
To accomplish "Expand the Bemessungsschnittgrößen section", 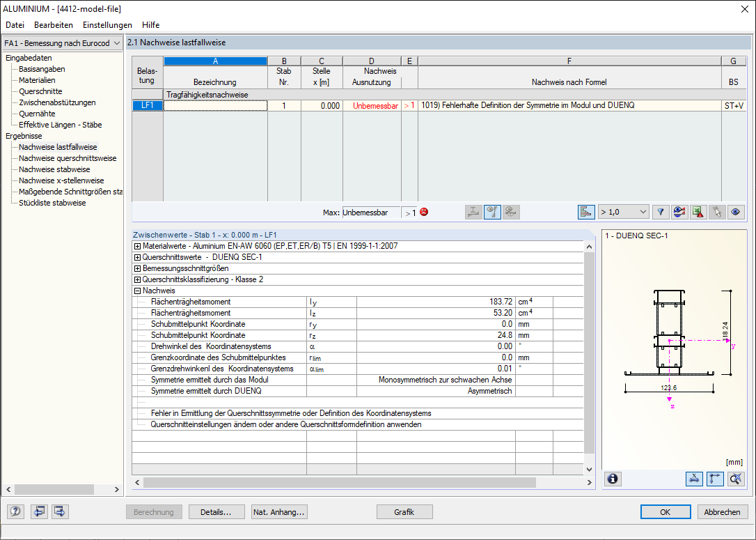I will (137, 268).
